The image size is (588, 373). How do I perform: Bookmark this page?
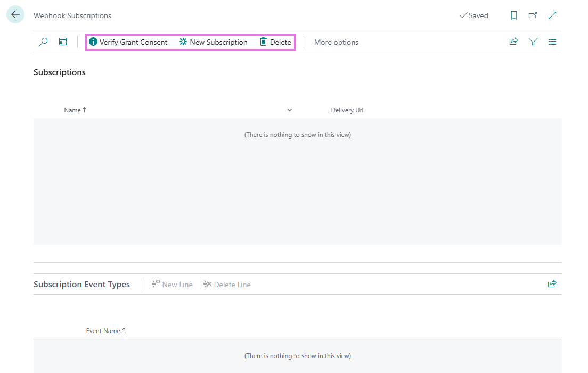(514, 15)
